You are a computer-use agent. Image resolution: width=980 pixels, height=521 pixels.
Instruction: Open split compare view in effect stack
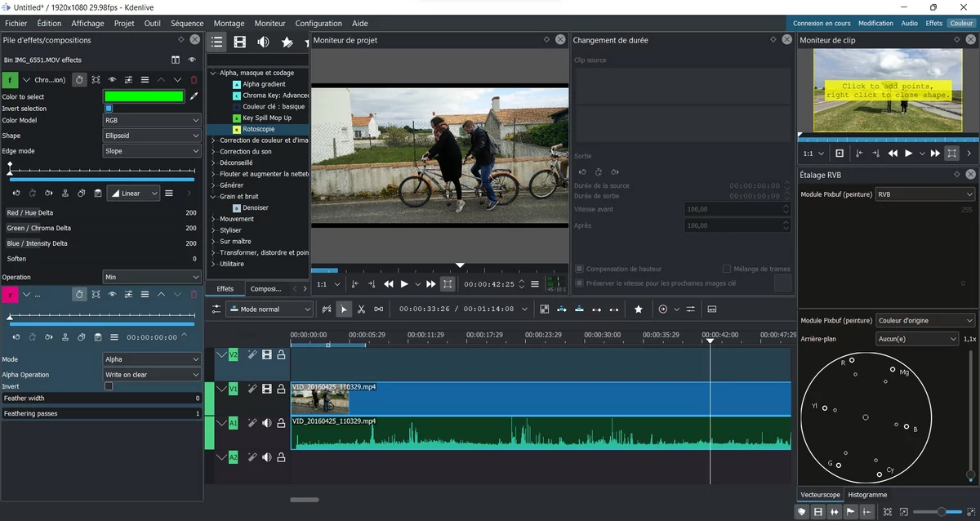point(176,60)
